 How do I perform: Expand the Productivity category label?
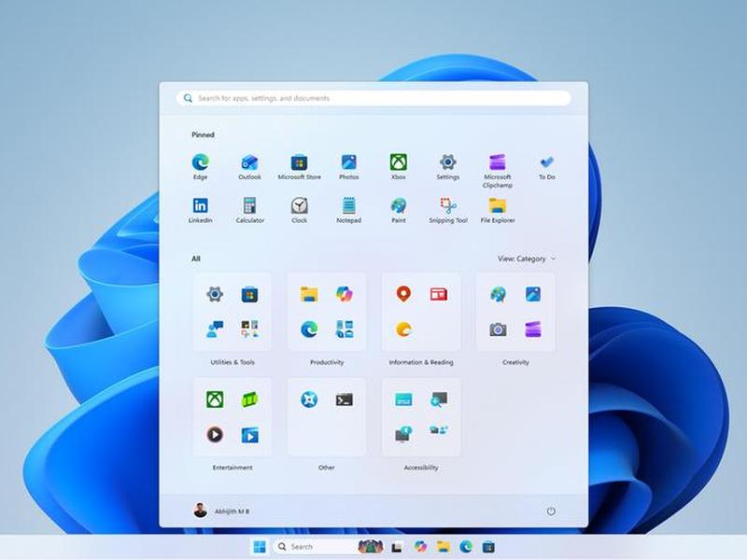[x=327, y=362]
